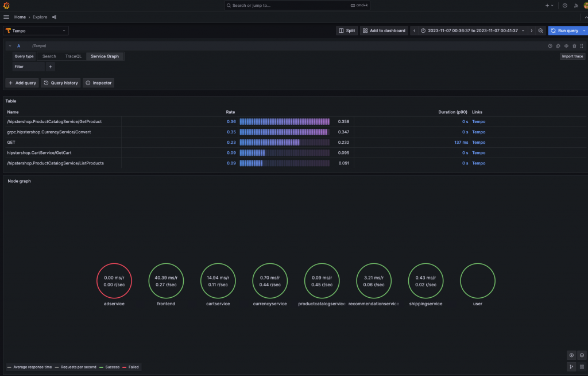Open the query Inspector
Viewport: 588px width, 376px height.
point(99,83)
